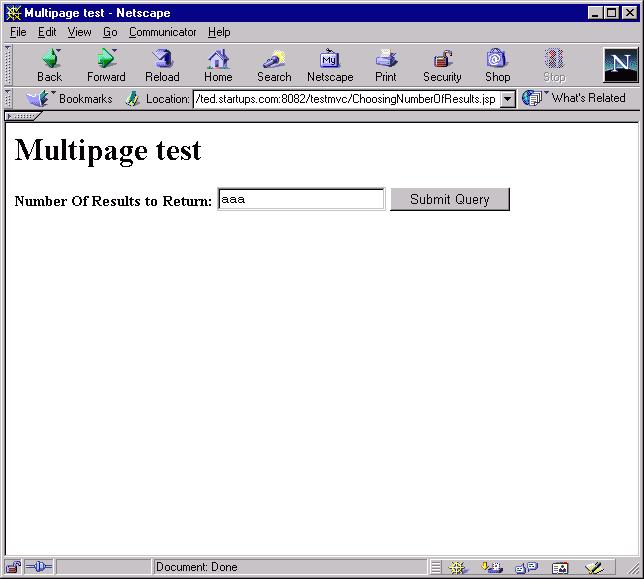
Task: Expand the Location URL history dropdown
Action: click(507, 99)
